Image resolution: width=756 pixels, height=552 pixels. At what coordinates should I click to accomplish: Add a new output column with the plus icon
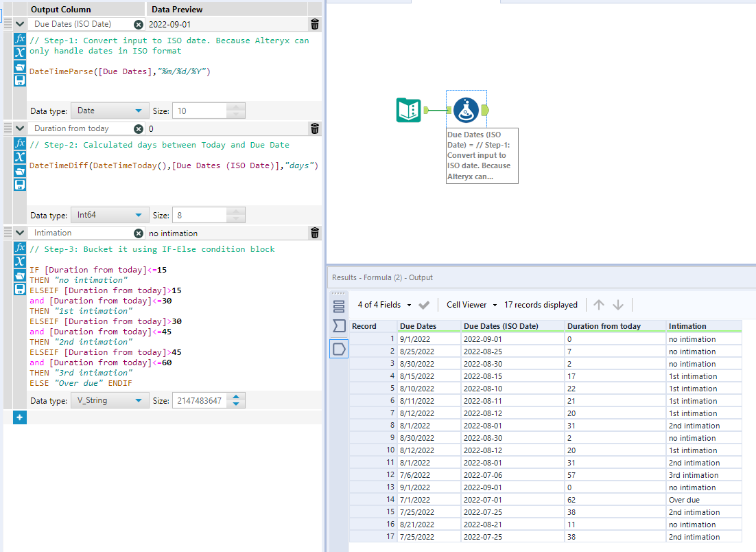[x=19, y=417]
